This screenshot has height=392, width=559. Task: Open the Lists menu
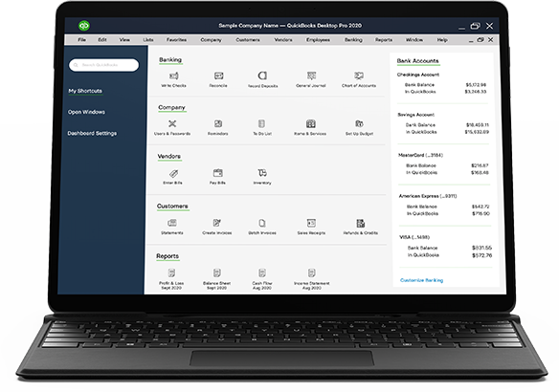tap(148, 40)
